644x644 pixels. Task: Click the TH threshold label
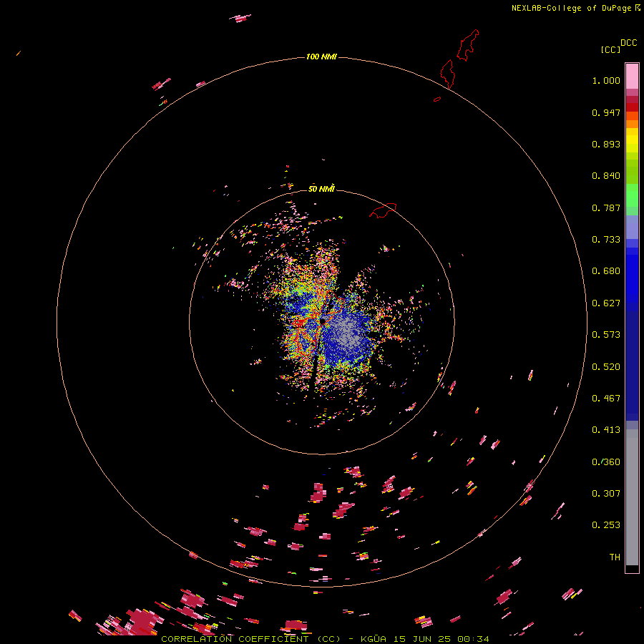(x=615, y=557)
